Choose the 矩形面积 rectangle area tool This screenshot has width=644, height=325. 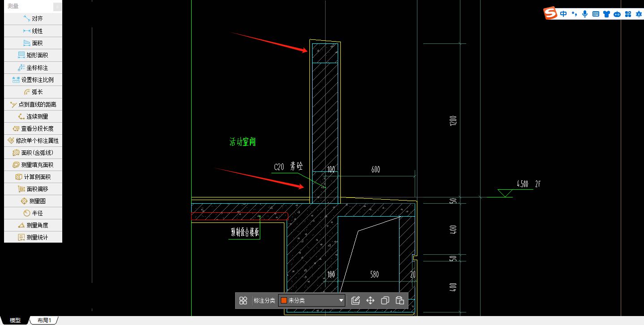(x=33, y=55)
